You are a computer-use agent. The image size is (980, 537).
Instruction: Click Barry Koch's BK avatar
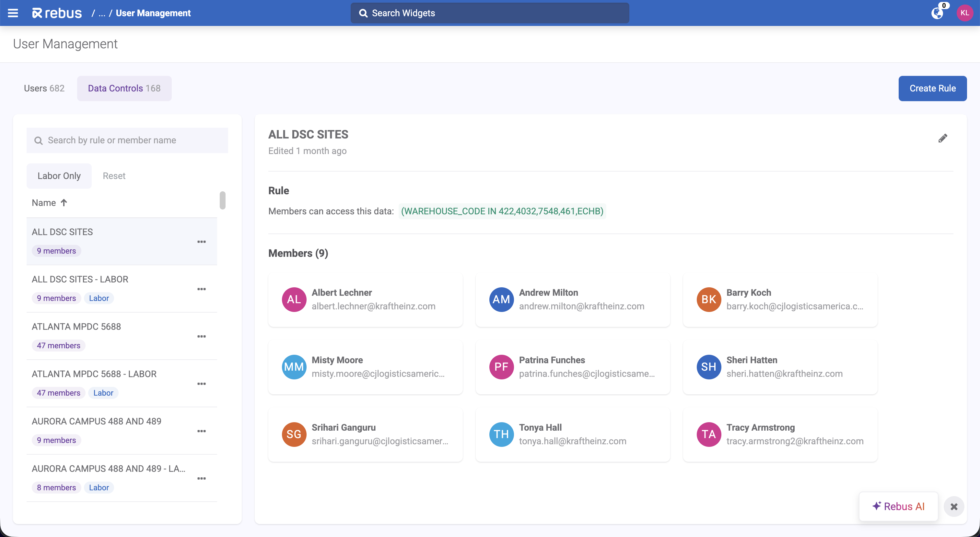(x=709, y=300)
